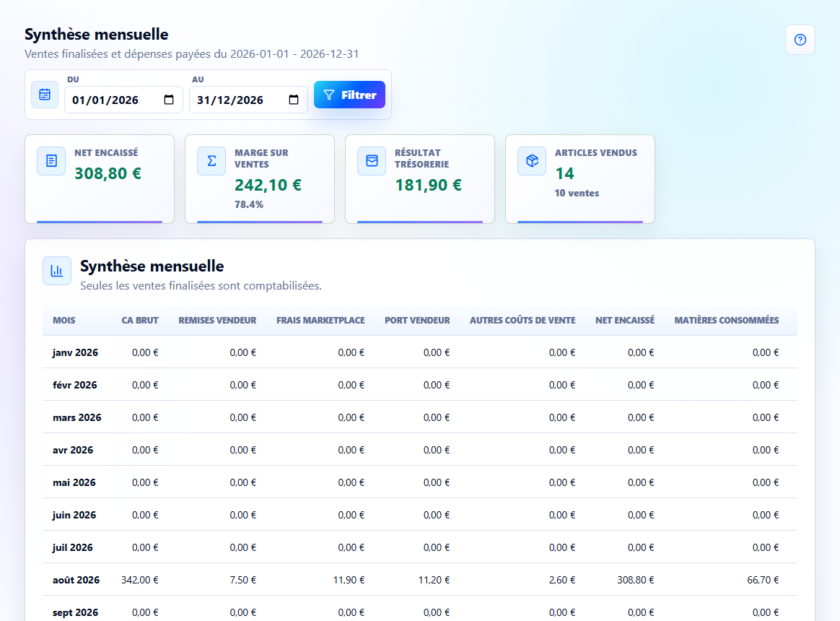Click the FRAIS MARKETPLACE column header
The image size is (840, 621).
click(320, 320)
